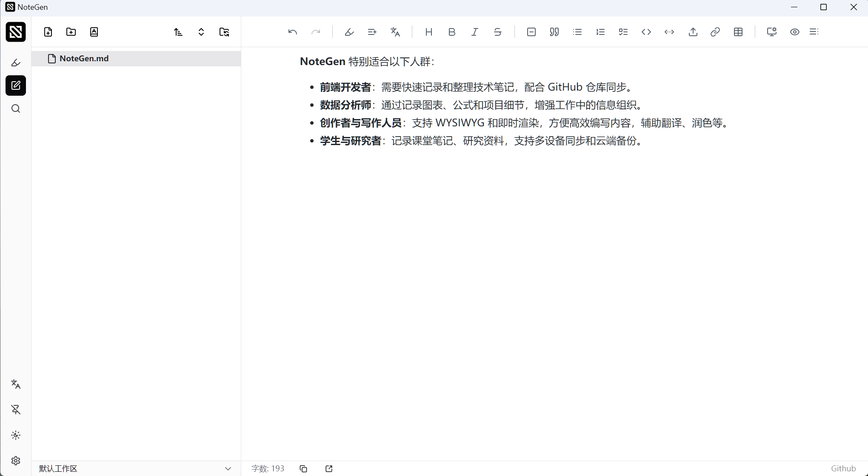The width and height of the screenshot is (868, 476).
Task: Insert a code block
Action: [646, 32]
